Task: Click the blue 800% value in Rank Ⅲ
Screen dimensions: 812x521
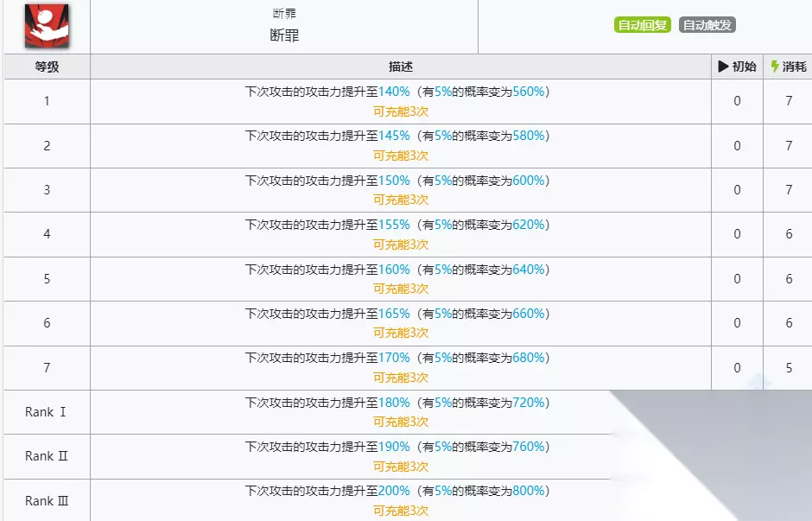Action: [529, 491]
